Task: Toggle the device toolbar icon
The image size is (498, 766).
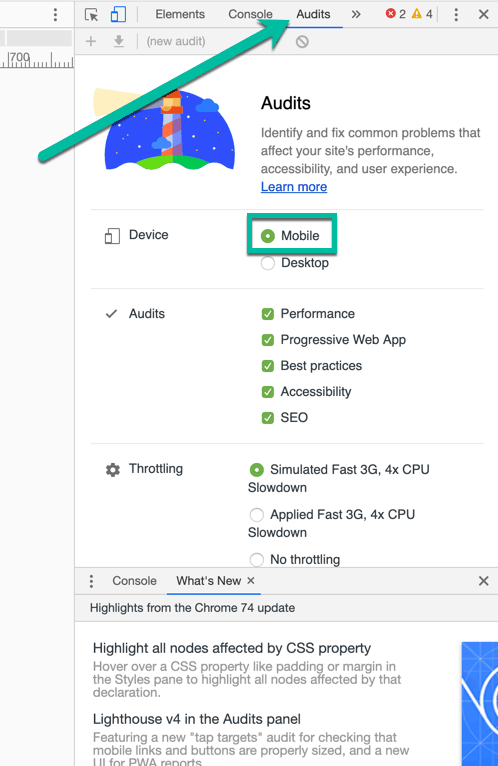Action: (118, 15)
